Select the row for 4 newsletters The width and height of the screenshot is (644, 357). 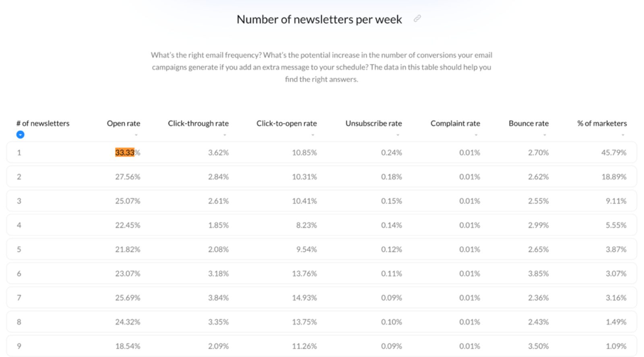coord(321,225)
